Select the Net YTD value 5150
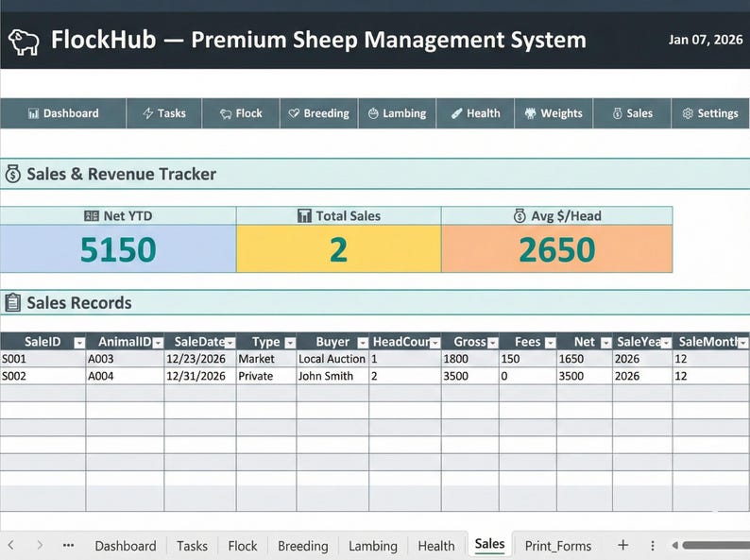750x560 pixels. (x=118, y=249)
